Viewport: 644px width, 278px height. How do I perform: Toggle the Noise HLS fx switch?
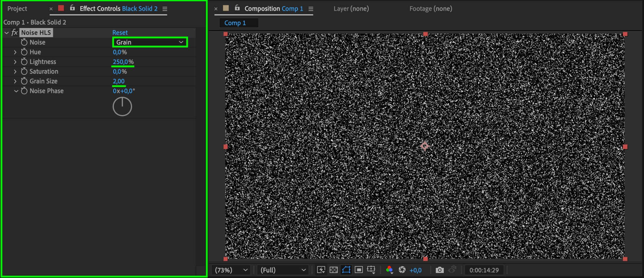pyautogui.click(x=14, y=32)
